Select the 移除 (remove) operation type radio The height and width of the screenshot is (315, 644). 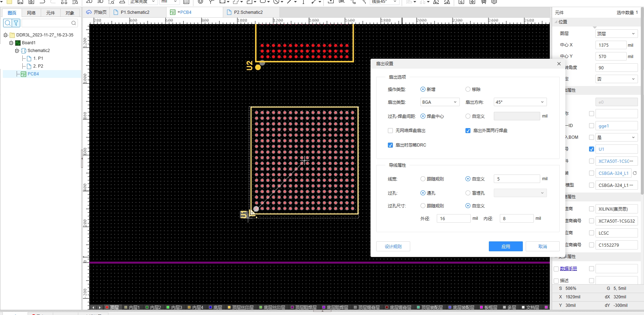point(468,89)
